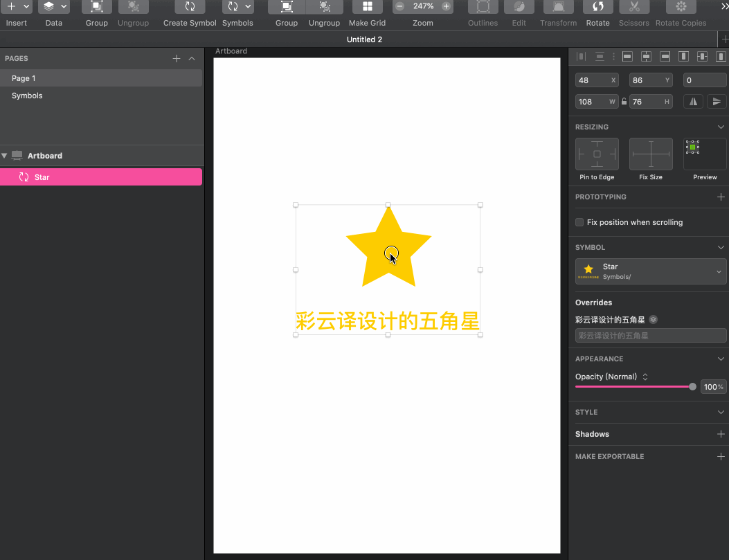The height and width of the screenshot is (560, 729).
Task: Toggle the Pin to Edge constraint
Action: tap(597, 154)
